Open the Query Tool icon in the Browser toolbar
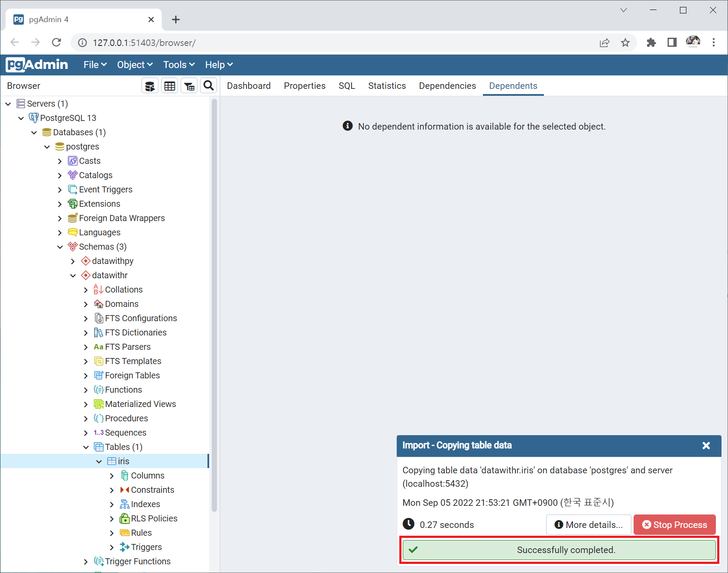Image resolution: width=728 pixels, height=573 pixels. 150,86
